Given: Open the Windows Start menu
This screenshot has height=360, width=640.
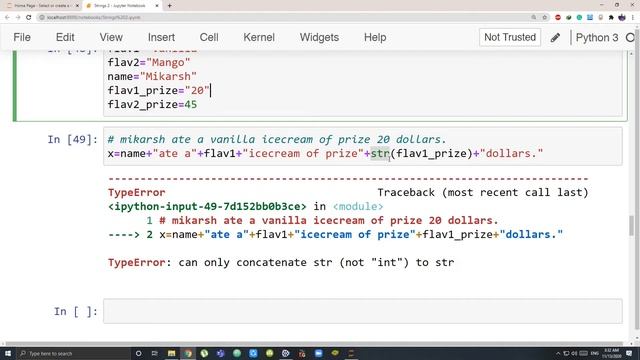Looking at the screenshot, I should pyautogui.click(x=8, y=353).
